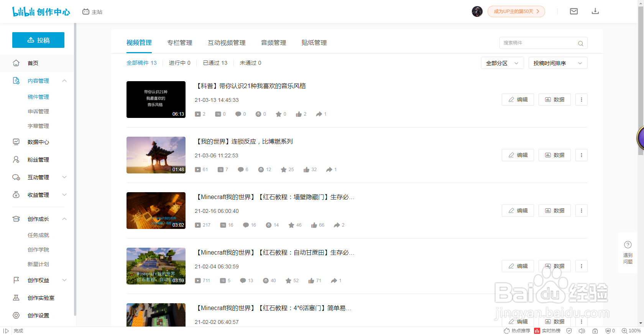Screen dimensions: 644x335
Task: Click favorites star icon on 墙壁隐藏门 row
Action: [x=291, y=225]
